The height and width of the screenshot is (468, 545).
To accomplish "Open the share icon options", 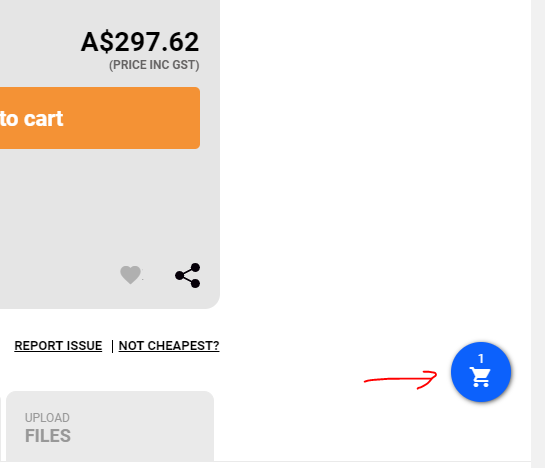I will pyautogui.click(x=188, y=275).
